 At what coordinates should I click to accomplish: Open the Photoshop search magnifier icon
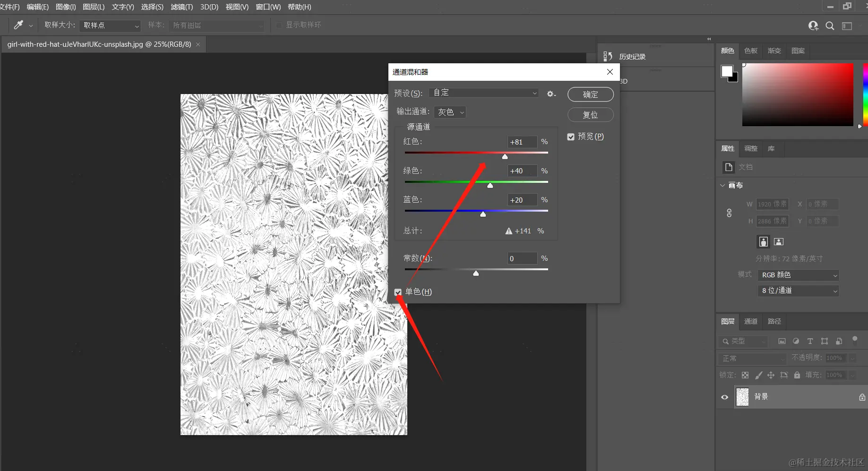(x=830, y=26)
